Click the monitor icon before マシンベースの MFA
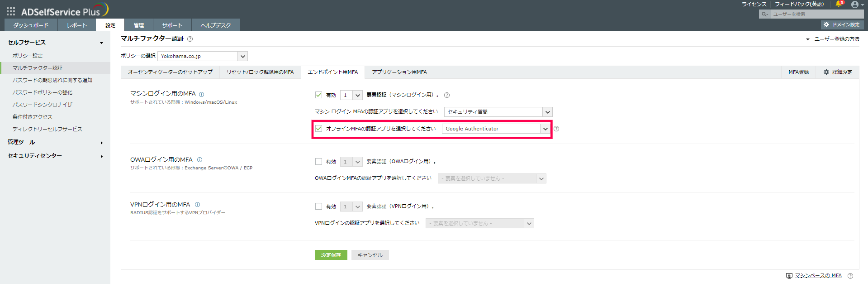This screenshot has height=284, width=868. [789, 275]
